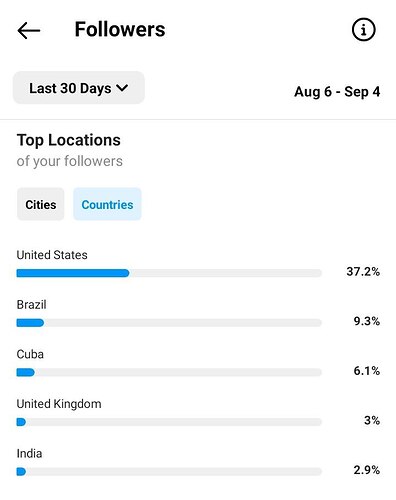Click the United Kingdom label
The height and width of the screenshot is (500, 396).
click(x=59, y=404)
